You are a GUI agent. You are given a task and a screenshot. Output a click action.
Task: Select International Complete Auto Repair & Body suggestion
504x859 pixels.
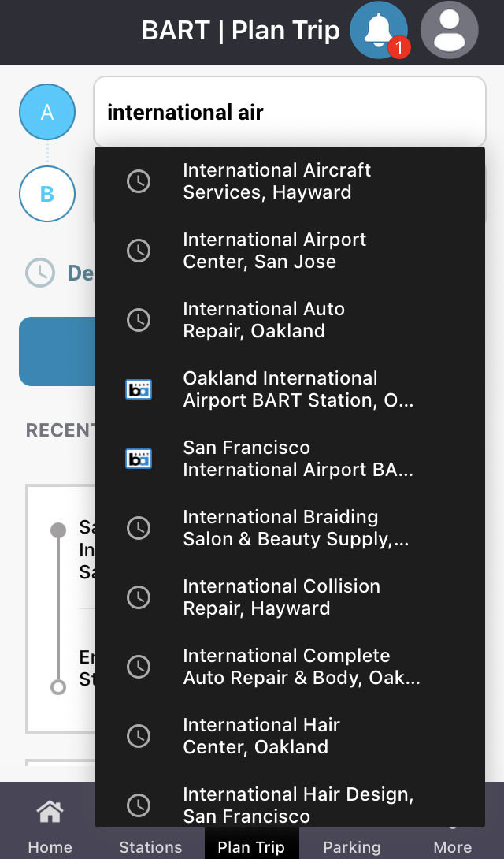coord(290,667)
